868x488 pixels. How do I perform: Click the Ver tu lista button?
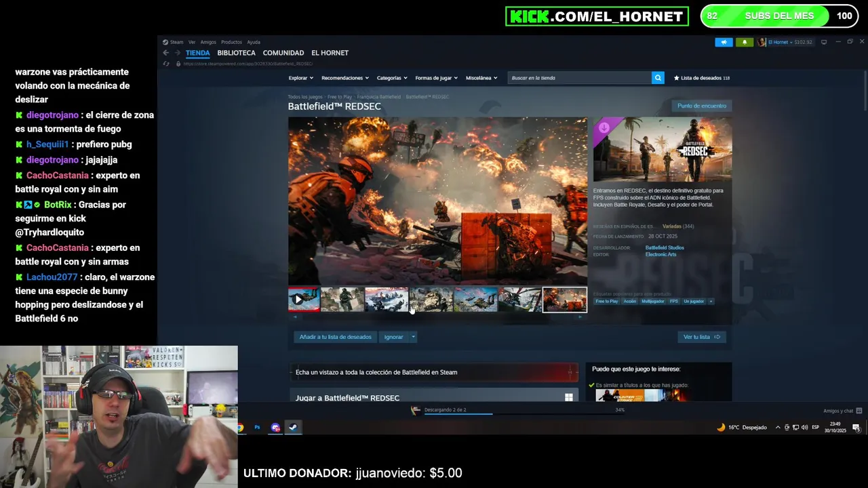[701, 337]
